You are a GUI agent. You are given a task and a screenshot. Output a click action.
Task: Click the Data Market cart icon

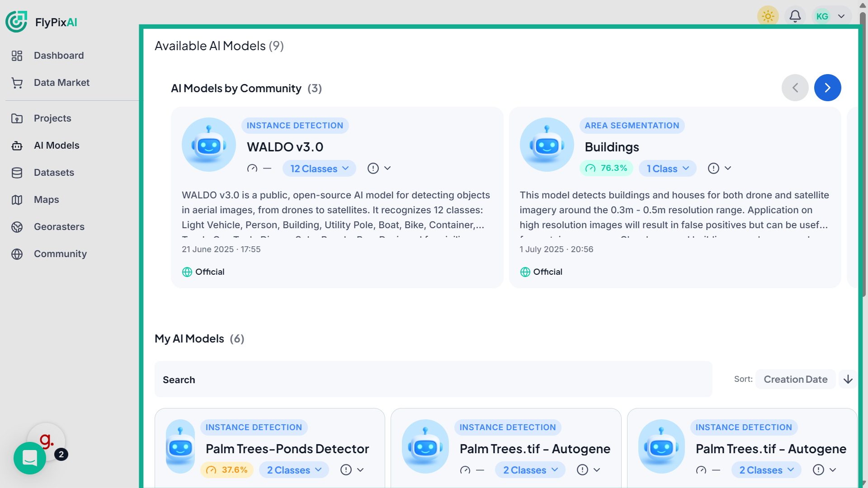point(17,83)
